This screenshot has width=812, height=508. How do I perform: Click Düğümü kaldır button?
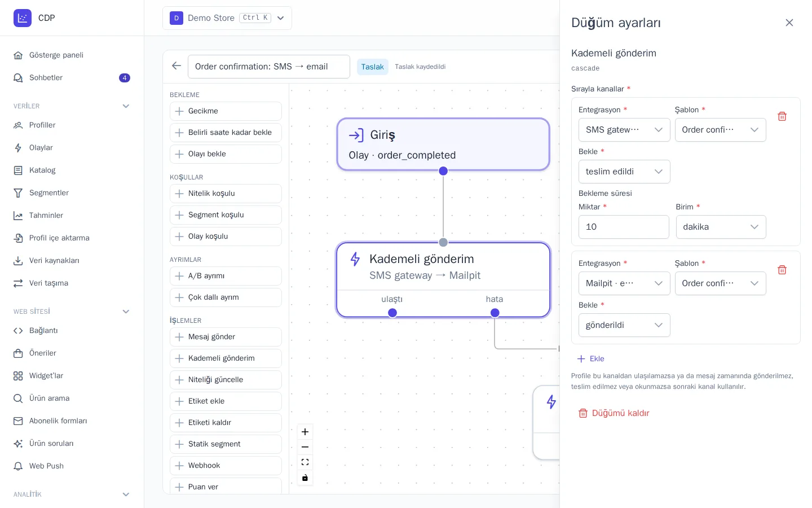[614, 413]
